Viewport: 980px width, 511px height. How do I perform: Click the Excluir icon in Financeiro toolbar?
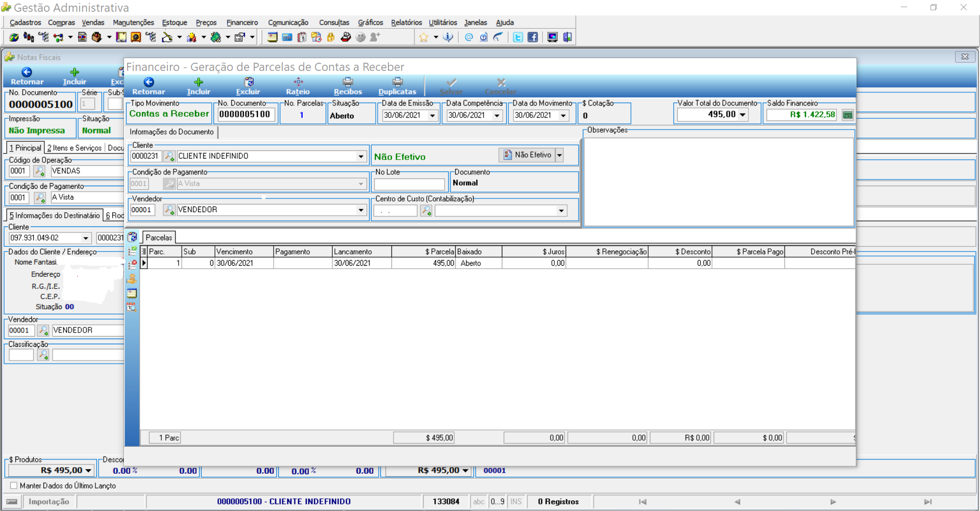[249, 82]
